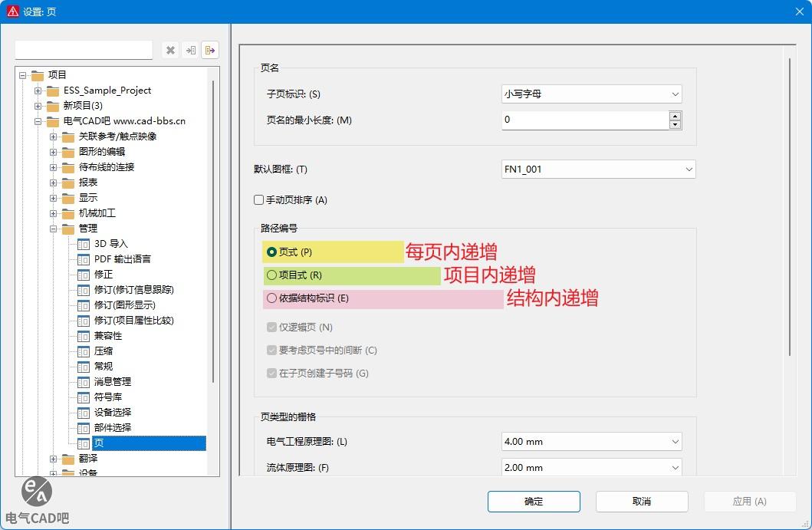This screenshot has height=530, width=812.
Task: Click the 部件选择 settings page icon
Action: tap(84, 428)
